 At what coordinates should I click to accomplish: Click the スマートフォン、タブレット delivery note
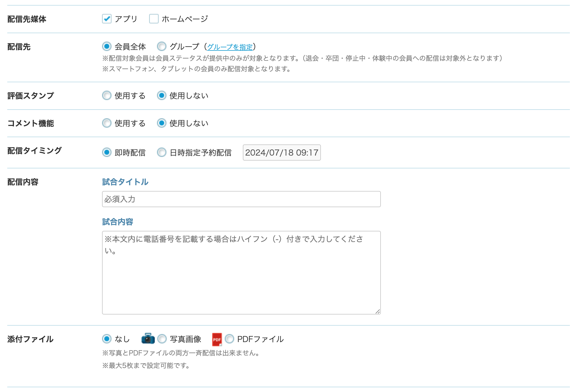pos(197,69)
